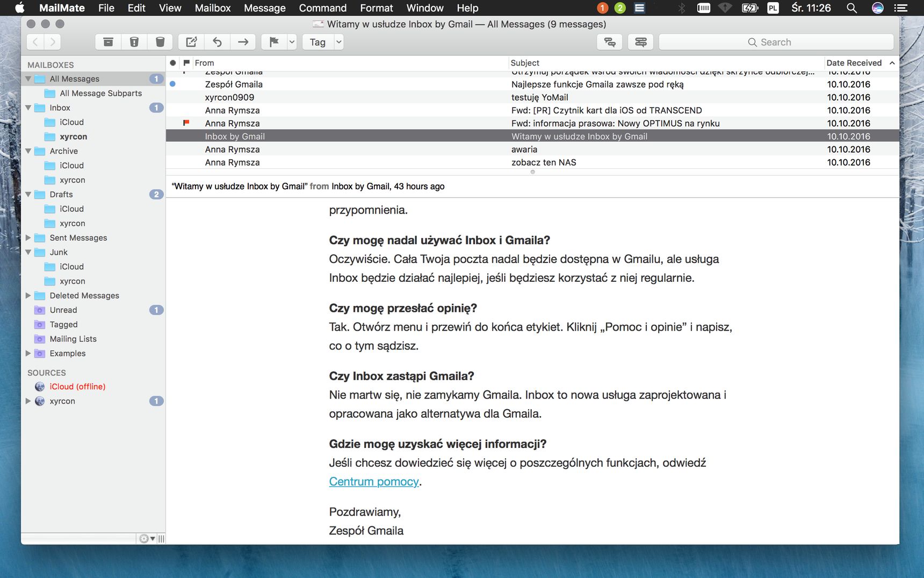
Task: Select the 'awaria' message row
Action: (x=532, y=149)
